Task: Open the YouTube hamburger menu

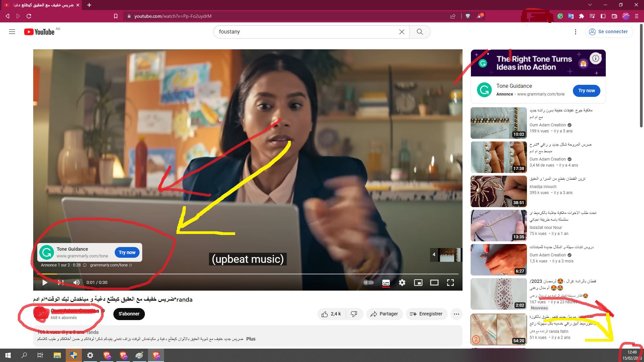Action: pyautogui.click(x=12, y=32)
